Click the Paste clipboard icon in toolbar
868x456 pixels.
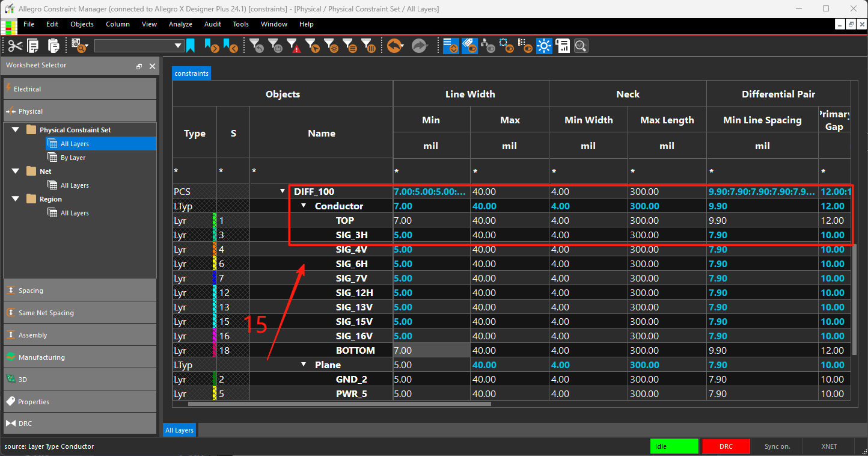click(53, 46)
